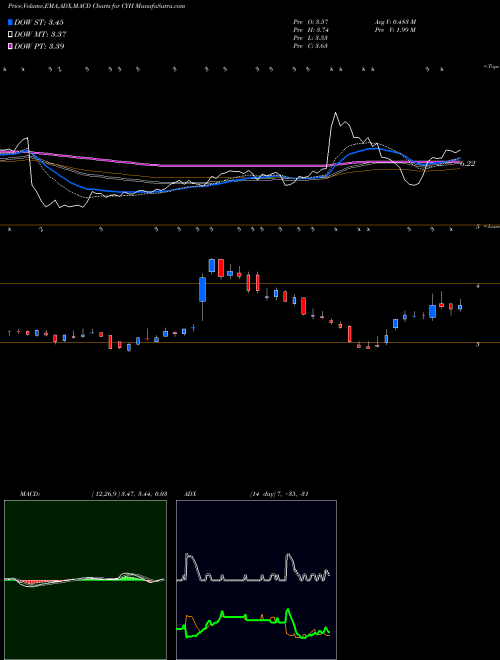The width and height of the screenshot is (500, 660).
Task: Click the magenta DOW PT legend swatch
Action: [10, 46]
